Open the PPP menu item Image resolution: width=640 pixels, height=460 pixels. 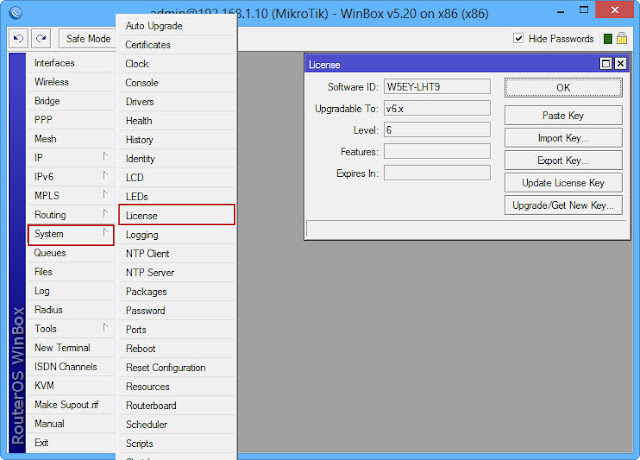pos(71,120)
